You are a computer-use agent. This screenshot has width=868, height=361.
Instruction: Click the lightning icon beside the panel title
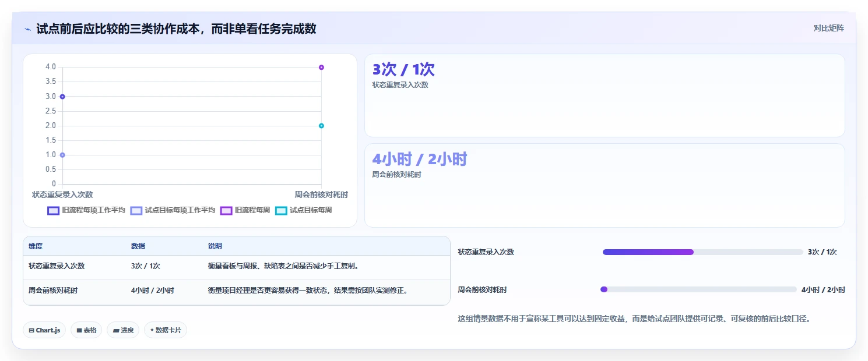(x=28, y=29)
